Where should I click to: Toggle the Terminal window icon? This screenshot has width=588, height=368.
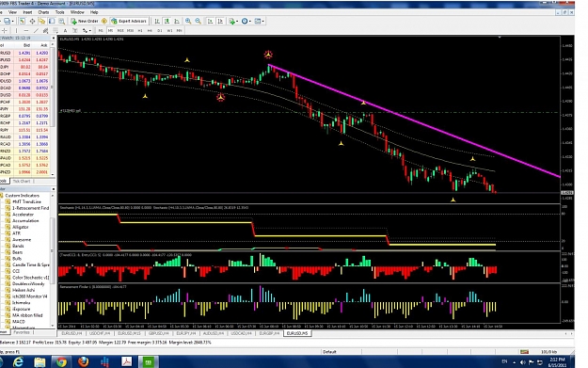[52, 21]
